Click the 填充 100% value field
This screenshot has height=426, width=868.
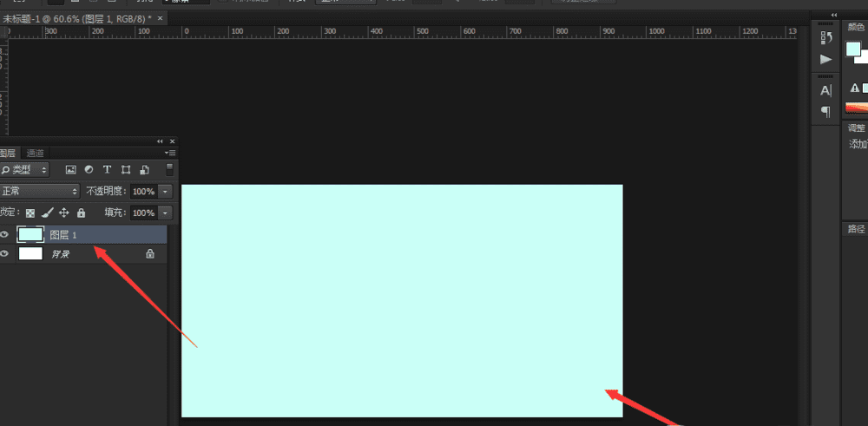[x=144, y=213]
